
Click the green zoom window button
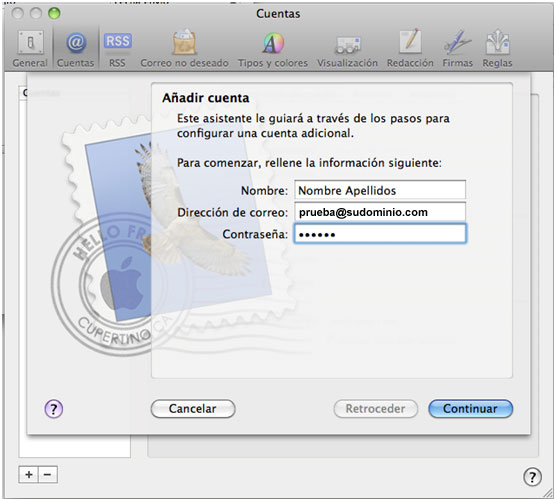point(54,13)
